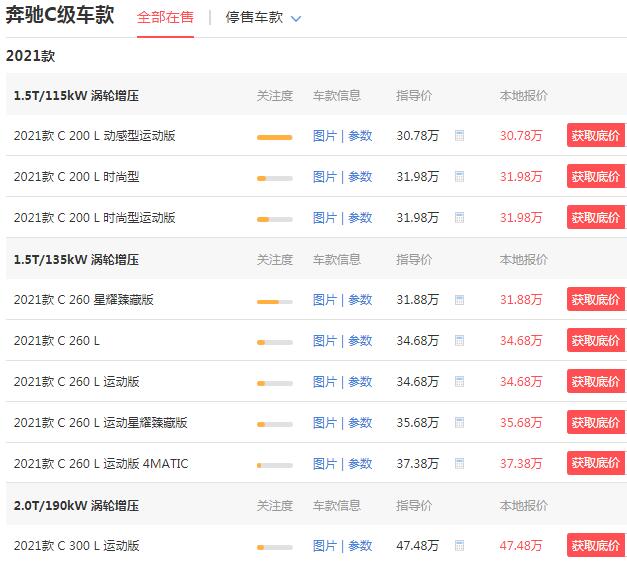Viewport: 627px width, 564px height.
Task: View 参数 for C 200 L 时尚型运动版
Action: 360,218
